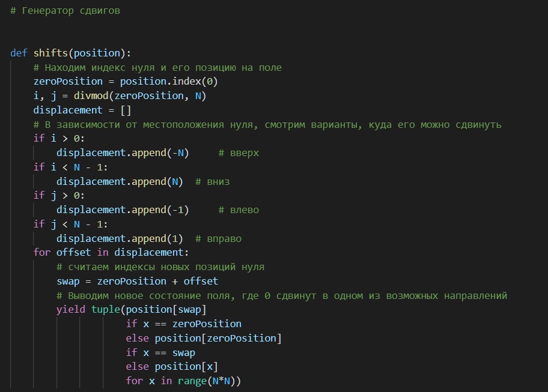
Task: Click the line 'else position[zeroPosition]'
Action: tap(204, 338)
